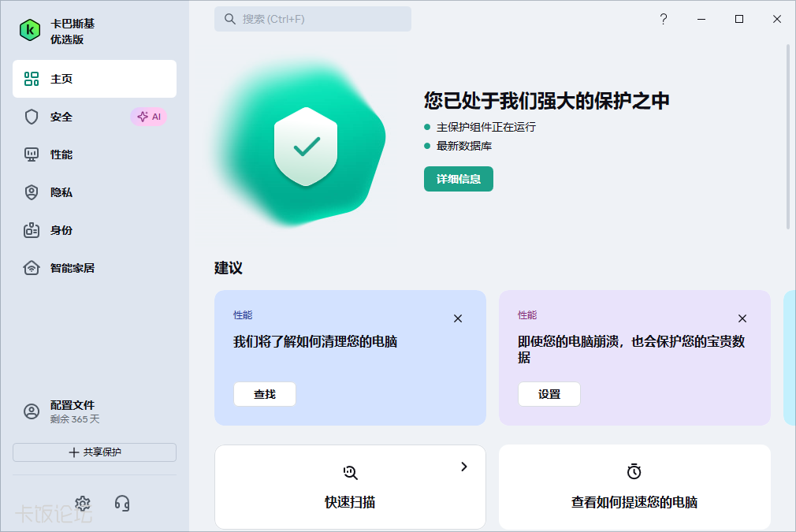
Task: Click the stopwatch icon on the speed-up card
Action: point(634,471)
